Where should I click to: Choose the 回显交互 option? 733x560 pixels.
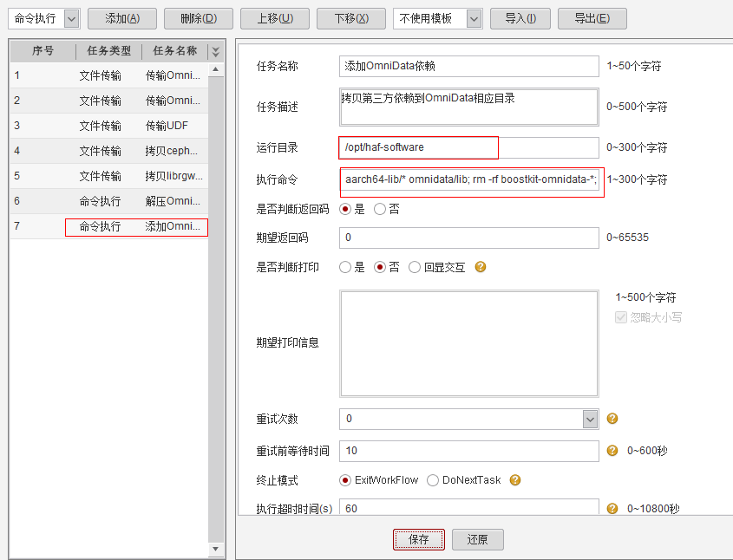414,267
